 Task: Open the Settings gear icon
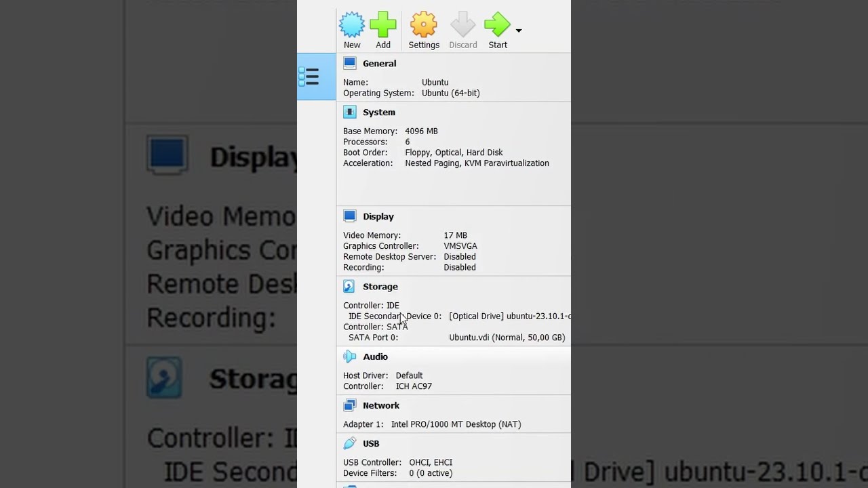424,25
